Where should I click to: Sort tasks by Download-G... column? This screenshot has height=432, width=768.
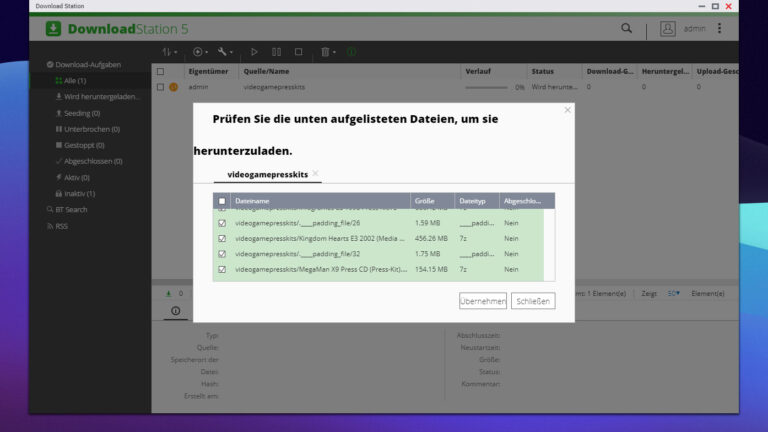(609, 72)
